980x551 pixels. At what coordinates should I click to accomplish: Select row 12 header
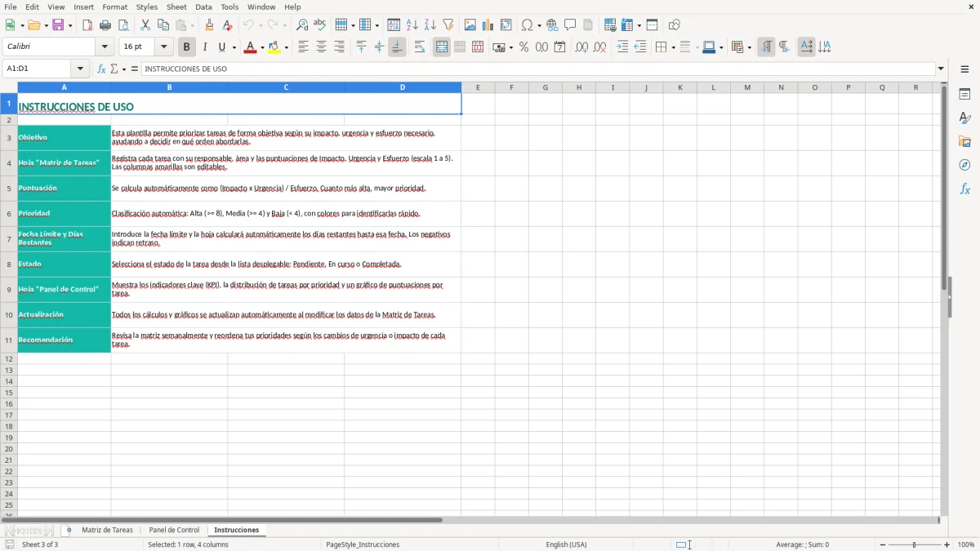9,359
